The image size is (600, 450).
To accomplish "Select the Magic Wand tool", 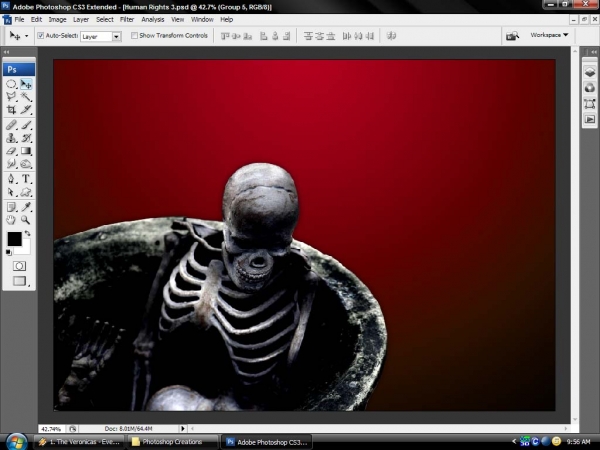I will pyautogui.click(x=26, y=96).
